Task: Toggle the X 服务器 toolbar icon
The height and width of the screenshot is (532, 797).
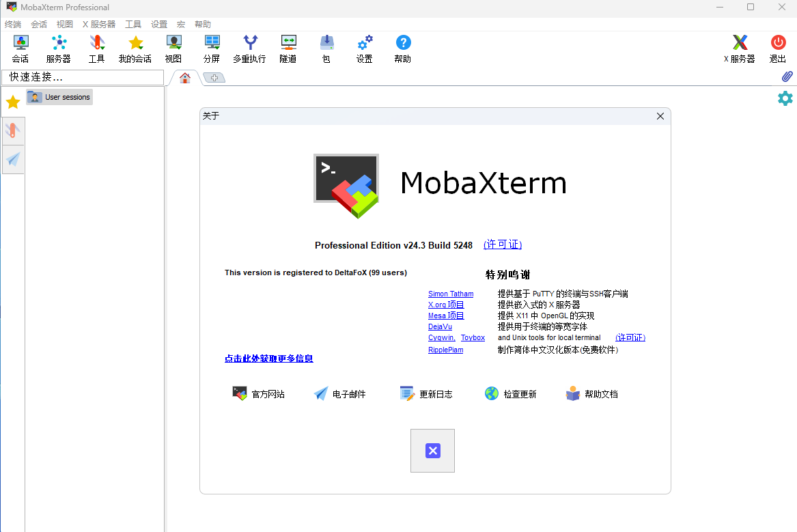Action: coord(740,48)
